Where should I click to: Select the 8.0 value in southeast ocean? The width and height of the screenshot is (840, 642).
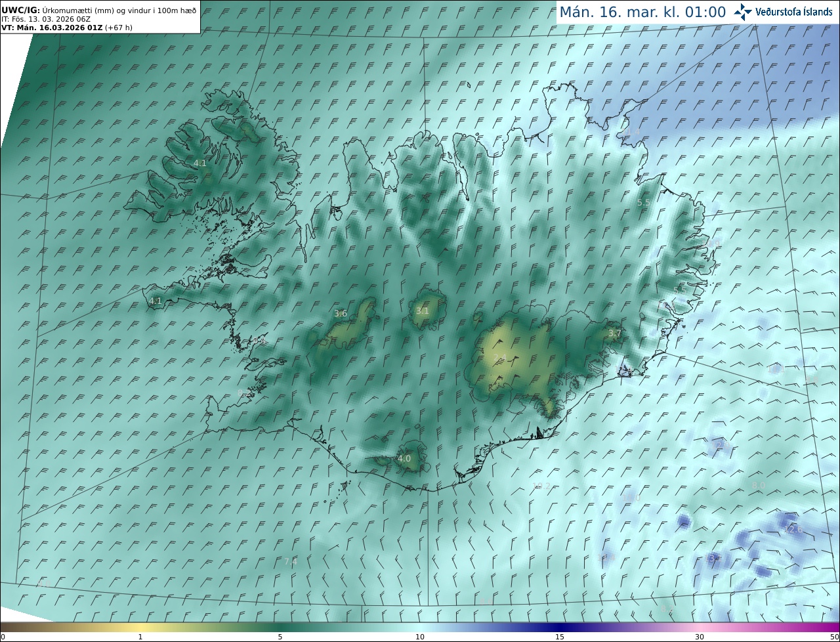[759, 485]
